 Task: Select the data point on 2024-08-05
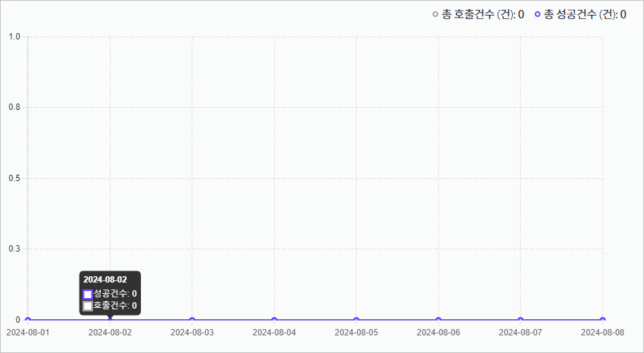tap(357, 320)
